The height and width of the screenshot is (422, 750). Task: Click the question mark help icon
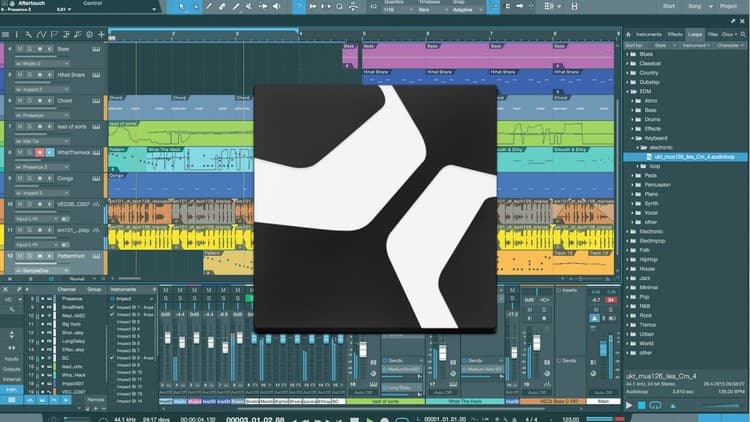tap(299, 7)
